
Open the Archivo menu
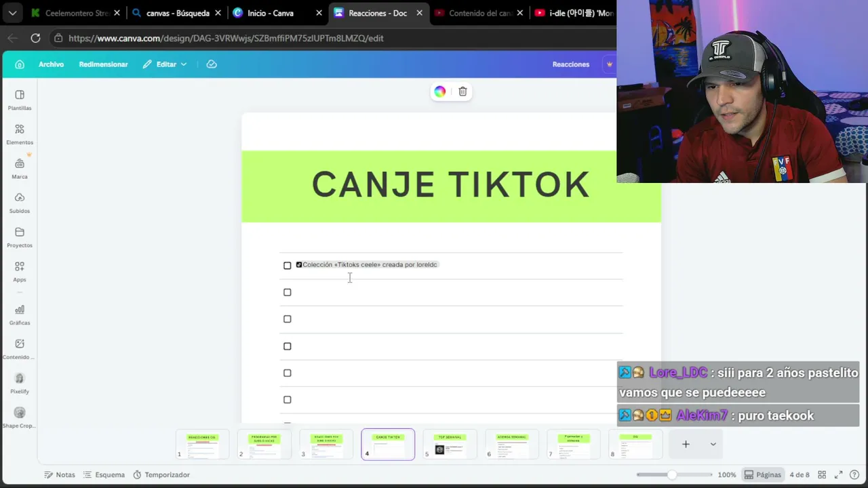(51, 64)
